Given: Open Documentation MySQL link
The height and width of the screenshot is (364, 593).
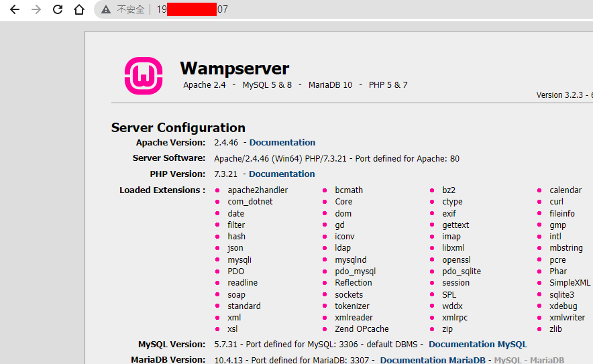Looking at the screenshot, I should tap(478, 345).
